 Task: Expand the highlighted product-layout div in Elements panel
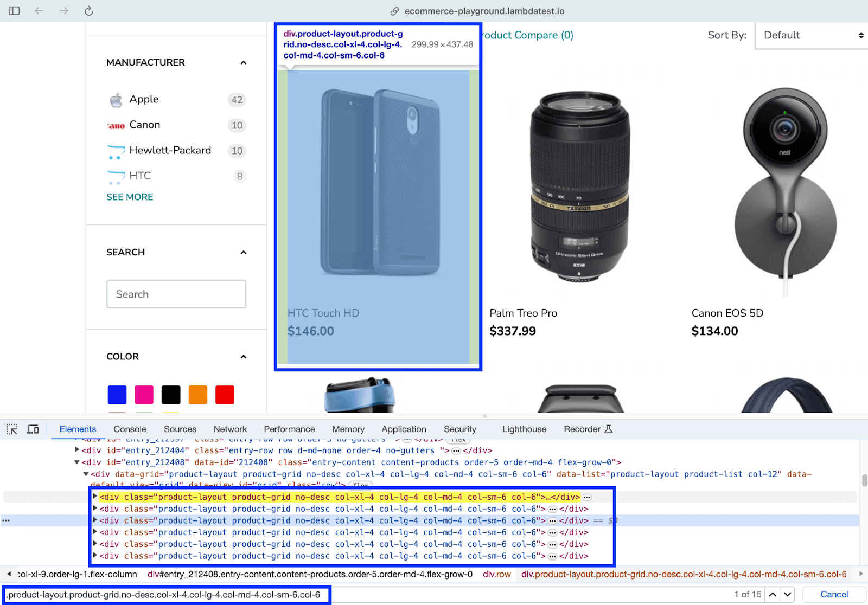[x=94, y=497]
